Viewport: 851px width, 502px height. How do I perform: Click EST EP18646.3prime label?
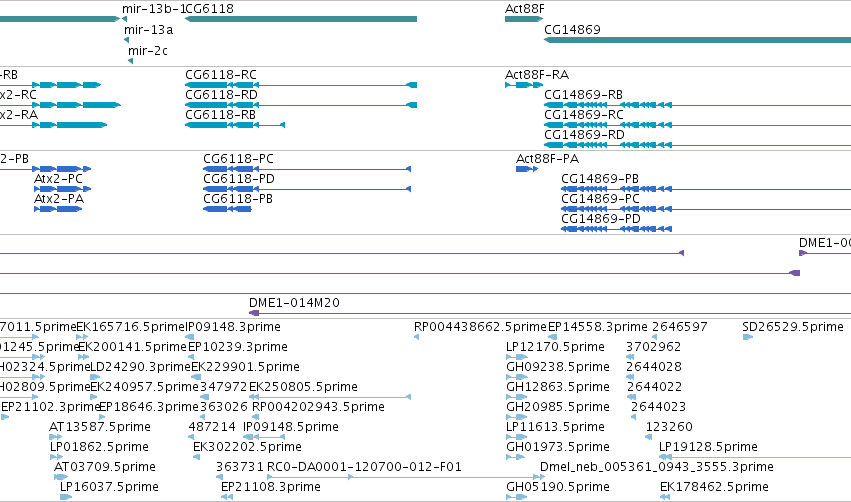tap(149, 407)
